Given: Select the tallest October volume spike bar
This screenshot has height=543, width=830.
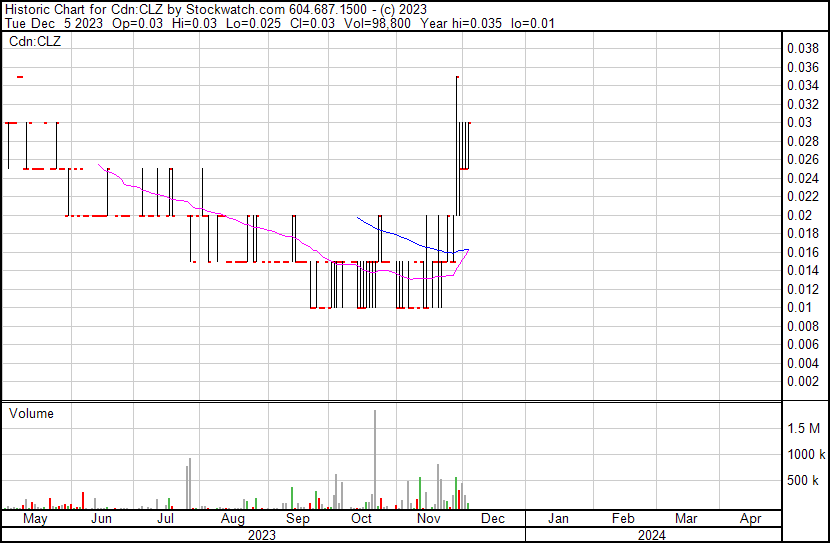Looking at the screenshot, I should pyautogui.click(x=375, y=459).
